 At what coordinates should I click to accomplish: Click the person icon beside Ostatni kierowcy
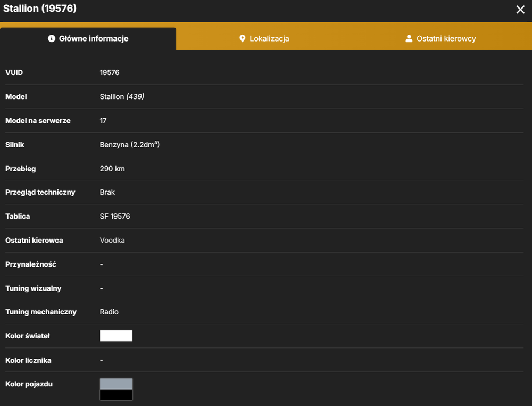[x=409, y=38]
